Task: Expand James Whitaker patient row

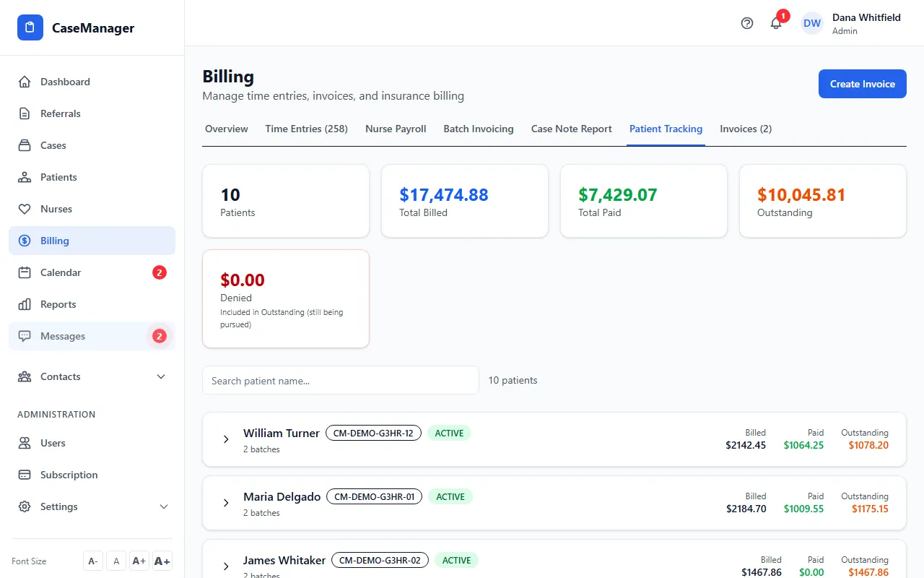Action: tap(226, 566)
